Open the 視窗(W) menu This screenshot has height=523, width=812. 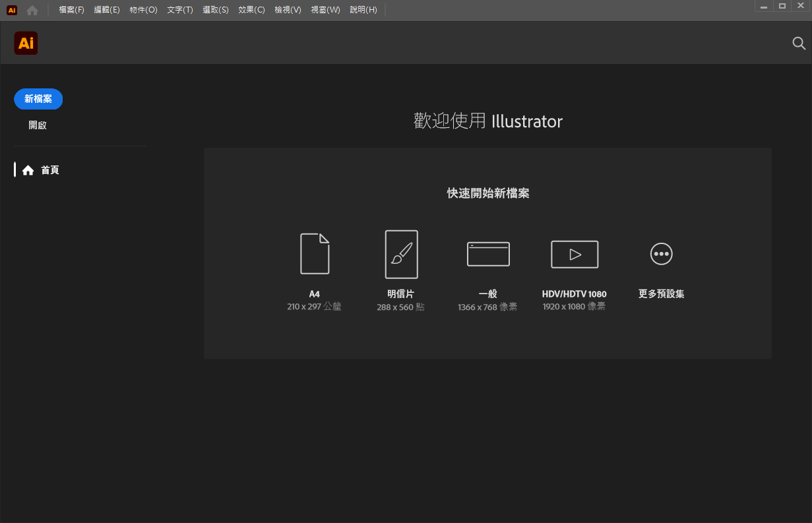[325, 10]
